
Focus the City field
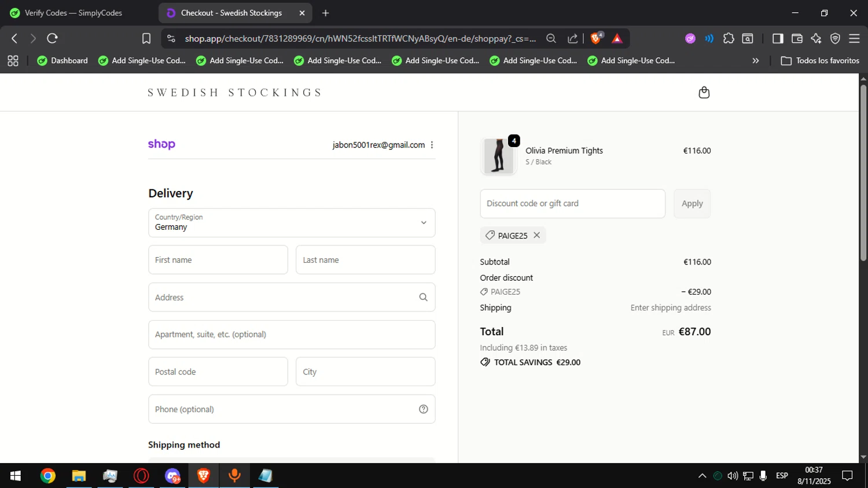pyautogui.click(x=365, y=372)
